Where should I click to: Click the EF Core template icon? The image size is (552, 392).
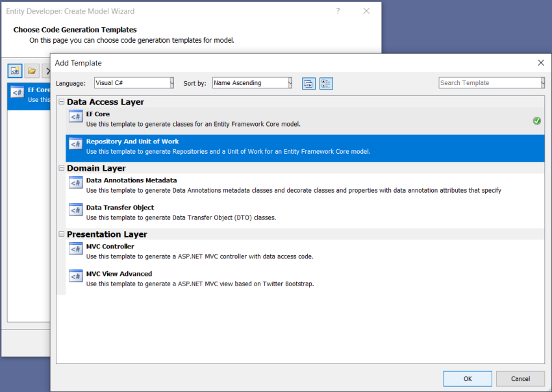point(76,116)
